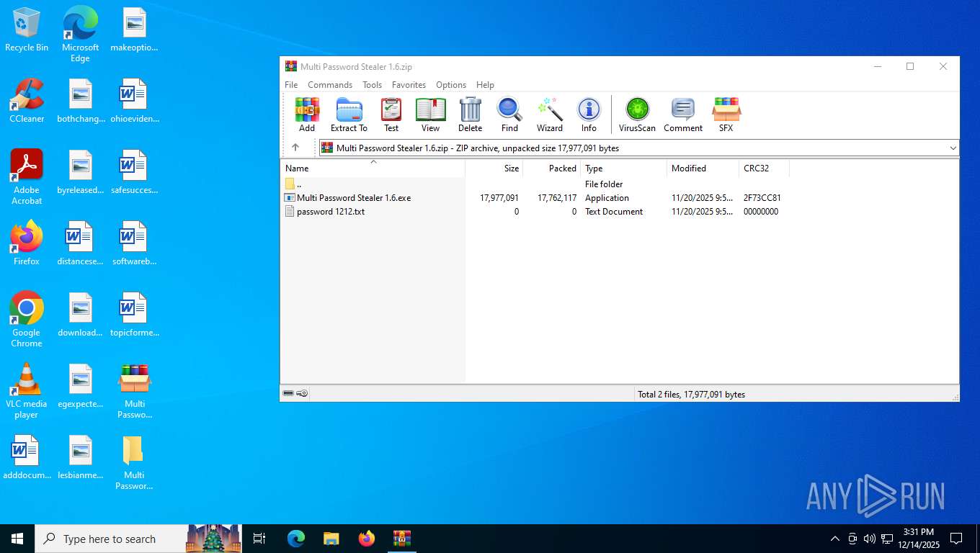Click the taskbar clock showing 3:31 PM
Image resolution: width=980 pixels, height=553 pixels.
pos(919,539)
